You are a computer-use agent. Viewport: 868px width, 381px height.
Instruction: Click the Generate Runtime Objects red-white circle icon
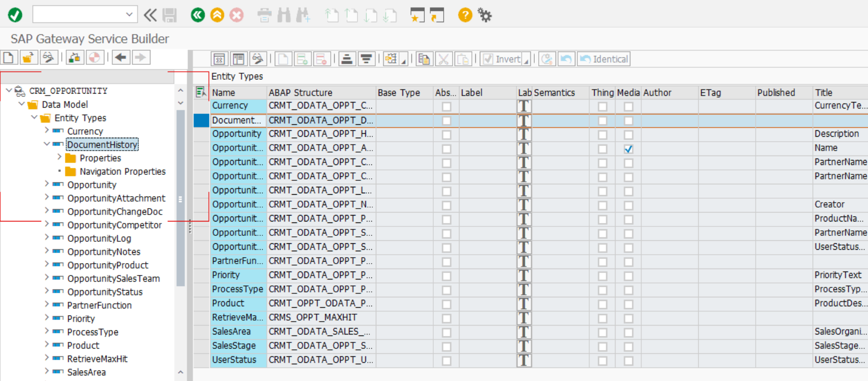[x=95, y=57]
